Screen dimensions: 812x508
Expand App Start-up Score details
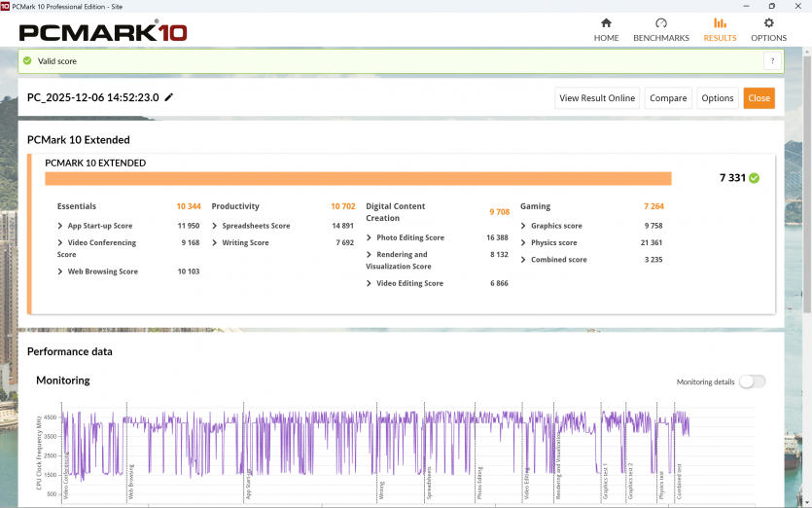tap(60, 226)
